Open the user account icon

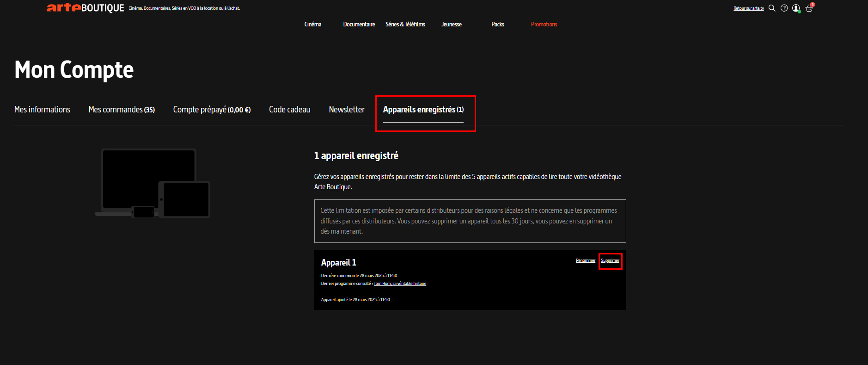coord(796,8)
